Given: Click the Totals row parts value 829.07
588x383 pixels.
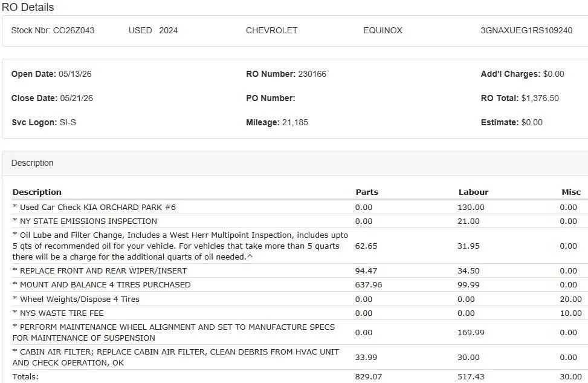Looking at the screenshot, I should pos(369,376).
